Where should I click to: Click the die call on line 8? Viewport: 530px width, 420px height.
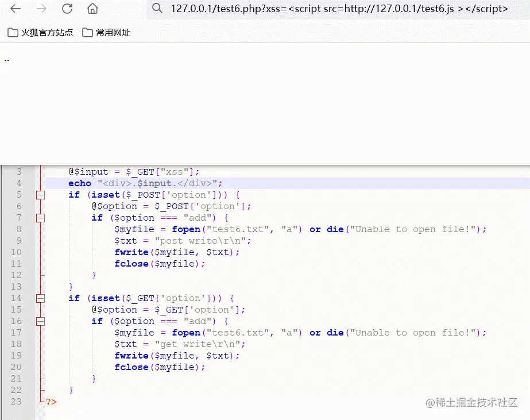click(x=335, y=229)
